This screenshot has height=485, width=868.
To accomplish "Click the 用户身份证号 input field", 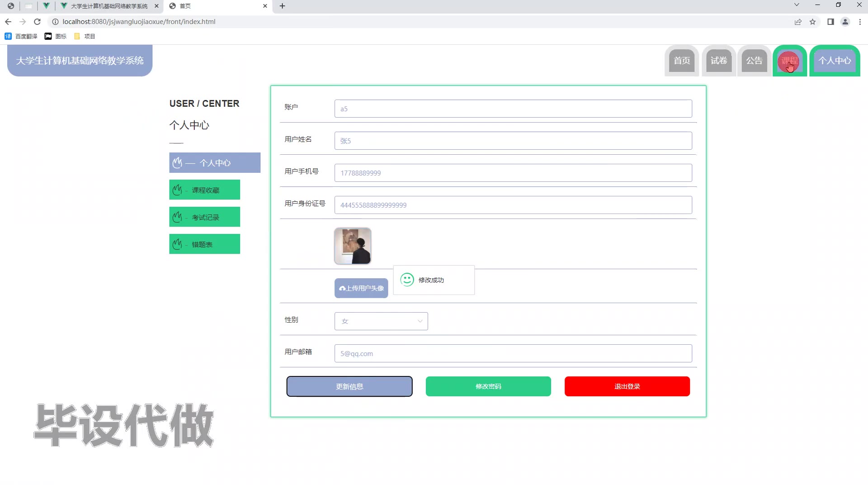I will 513,205.
